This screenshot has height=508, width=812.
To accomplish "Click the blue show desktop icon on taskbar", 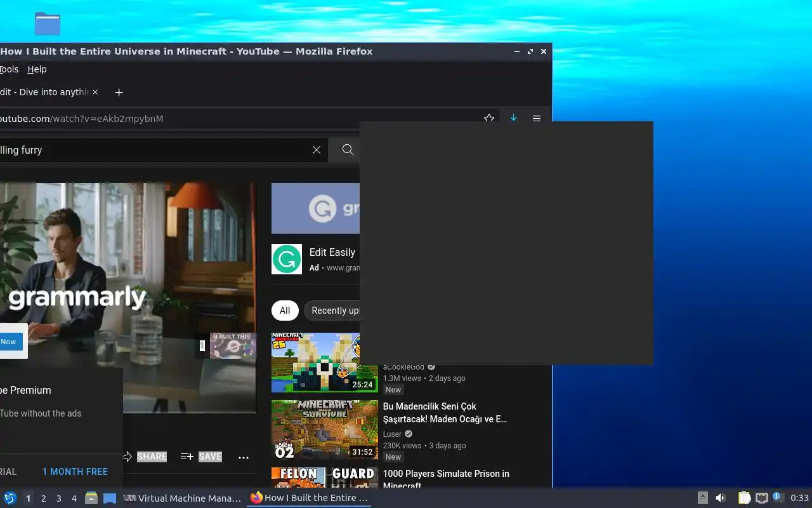I will pos(110,498).
